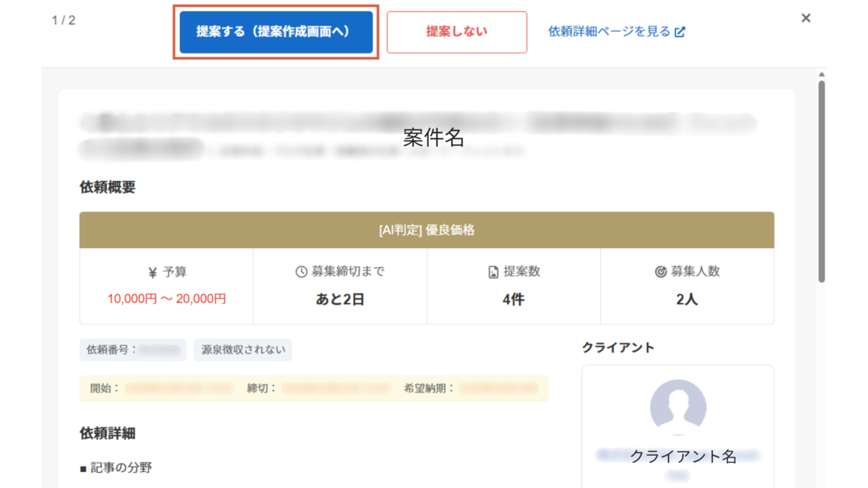Click the scrollbar's up arrow
Image resolution: width=868 pixels, height=488 pixels.
[821, 75]
